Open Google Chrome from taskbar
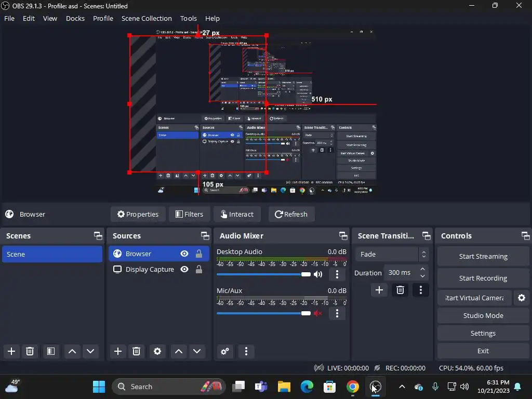 pyautogui.click(x=353, y=387)
